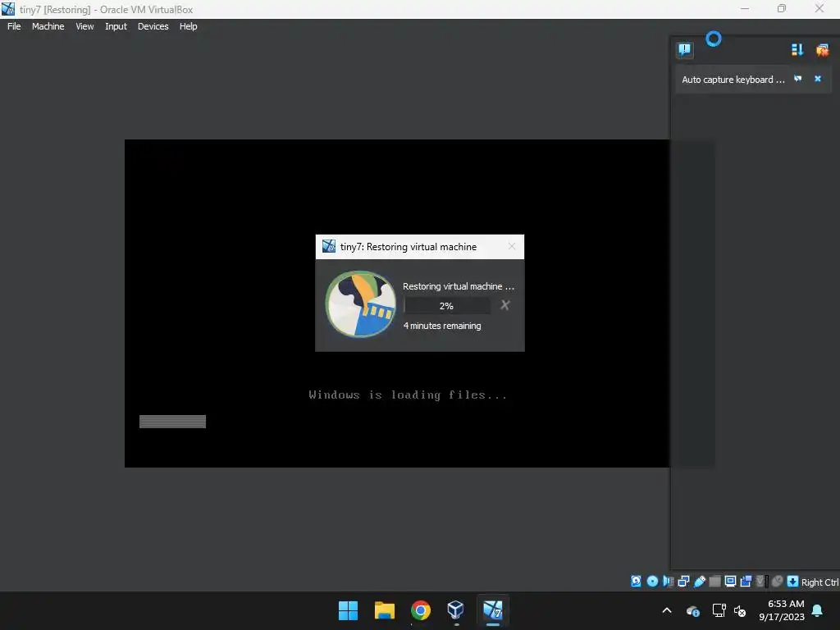Click the display status icon
Image resolution: width=840 pixels, height=630 pixels.
click(730, 582)
